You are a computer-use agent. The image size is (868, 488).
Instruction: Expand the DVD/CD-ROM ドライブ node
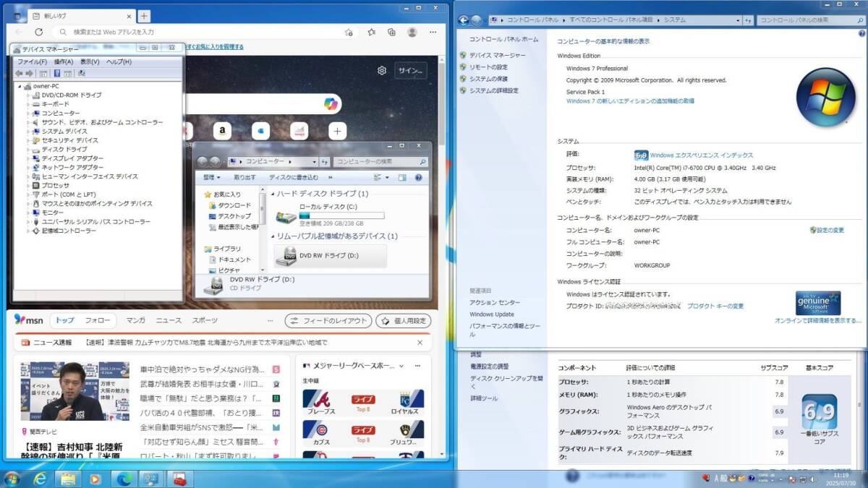(29, 95)
